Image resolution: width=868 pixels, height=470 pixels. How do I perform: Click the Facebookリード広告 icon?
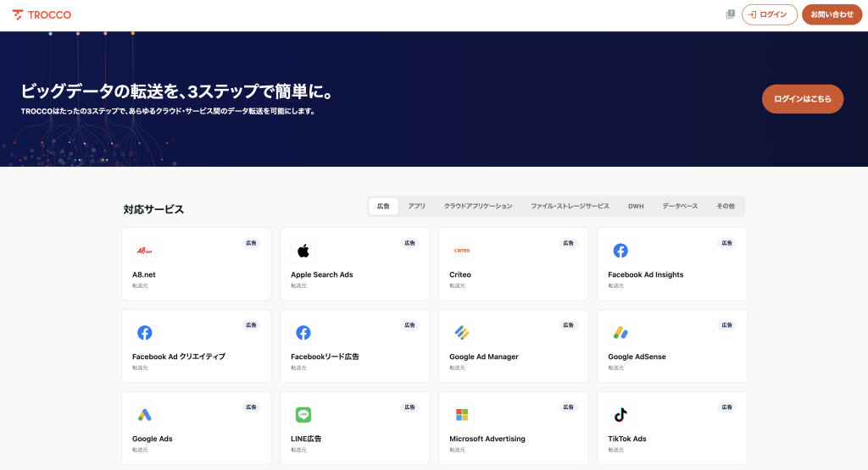(303, 333)
